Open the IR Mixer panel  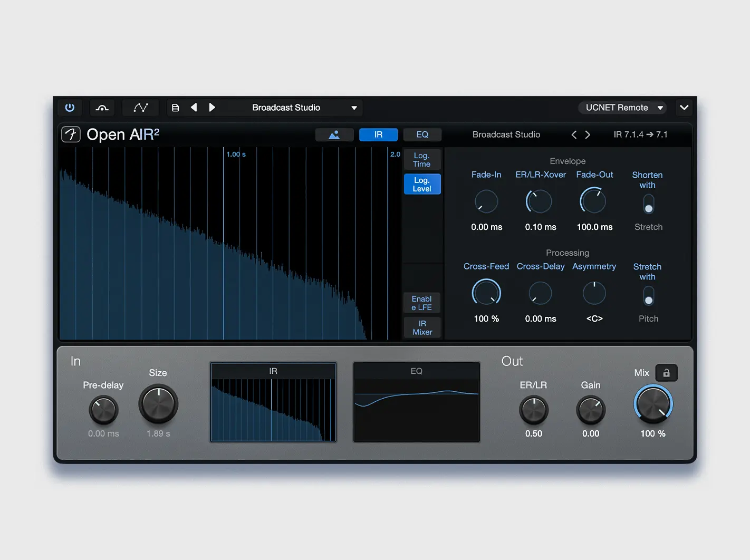(422, 327)
